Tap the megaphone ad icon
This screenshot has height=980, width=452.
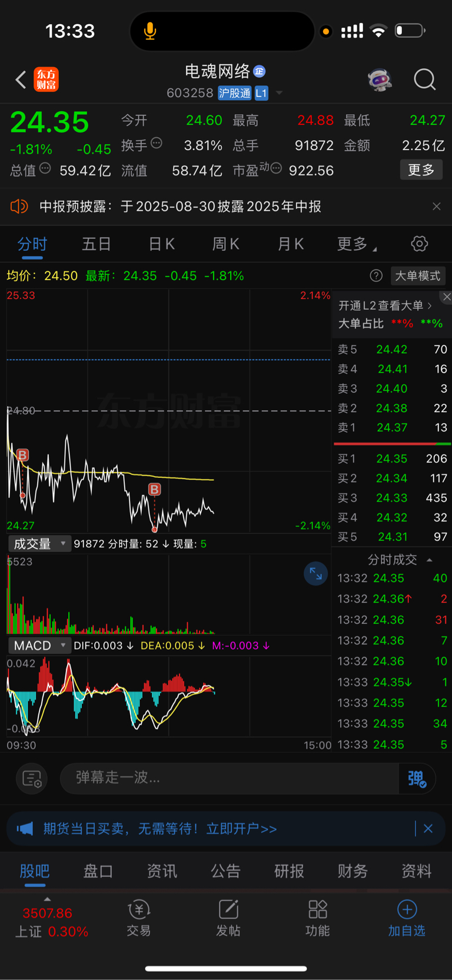25,829
